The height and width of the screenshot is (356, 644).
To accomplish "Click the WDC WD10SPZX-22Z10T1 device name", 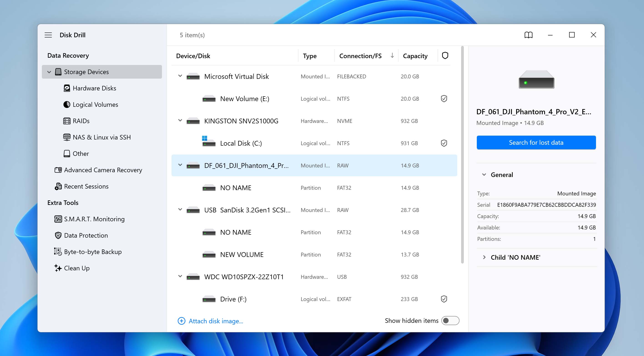I will (244, 277).
